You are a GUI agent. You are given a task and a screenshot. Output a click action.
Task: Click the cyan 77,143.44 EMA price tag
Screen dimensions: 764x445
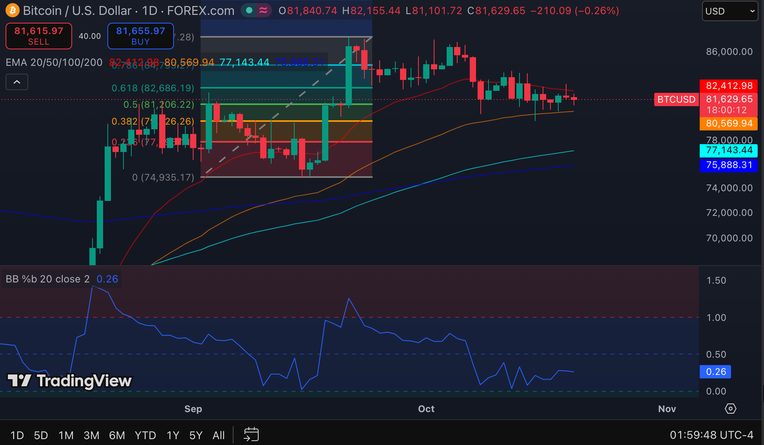tap(728, 150)
